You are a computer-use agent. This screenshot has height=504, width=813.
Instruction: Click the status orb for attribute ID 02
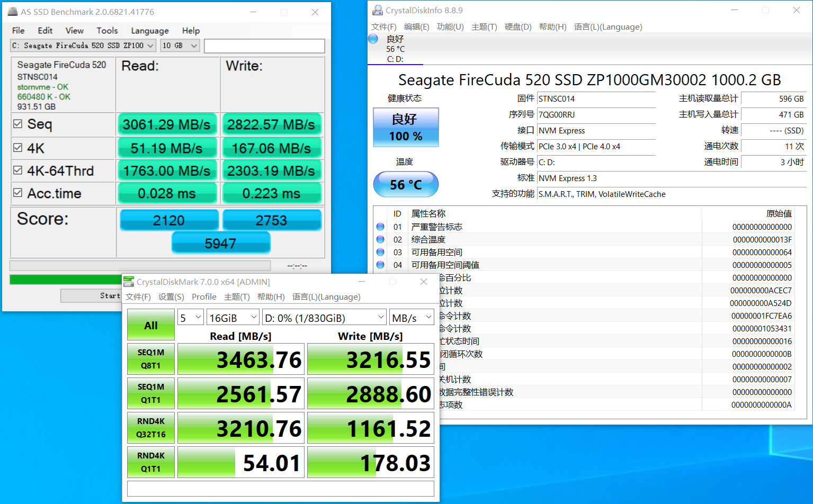pyautogui.click(x=380, y=239)
